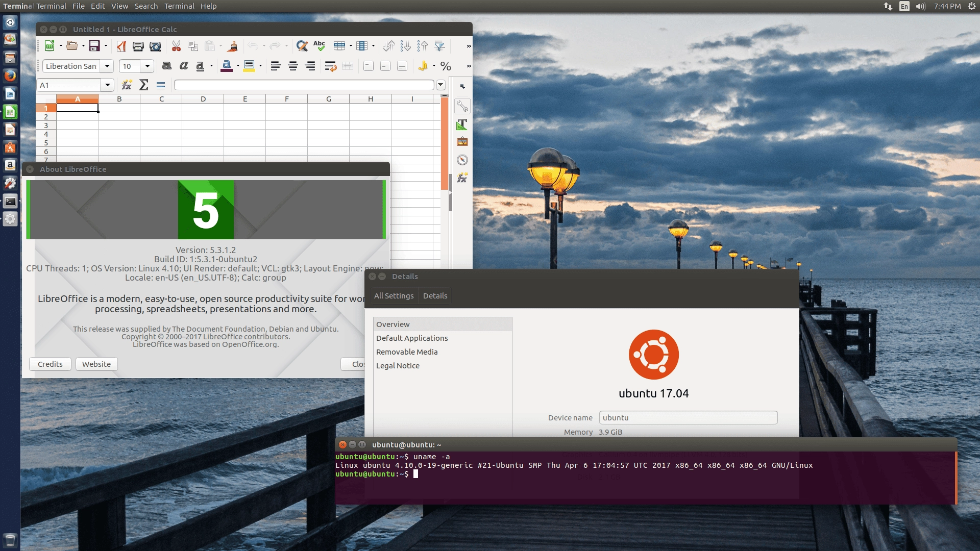Click the Sort toolbar icon
Viewport: 980px width, 551px height.
[389, 46]
